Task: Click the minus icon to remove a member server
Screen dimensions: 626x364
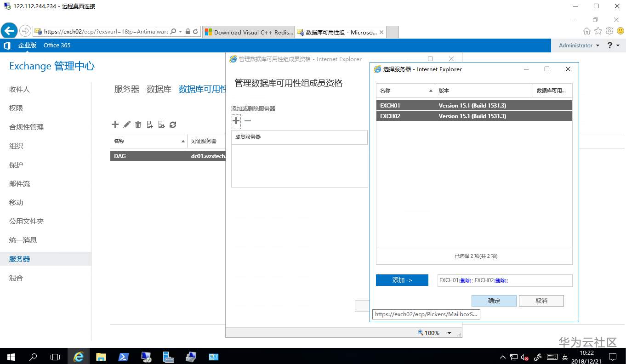Action: pos(247,121)
